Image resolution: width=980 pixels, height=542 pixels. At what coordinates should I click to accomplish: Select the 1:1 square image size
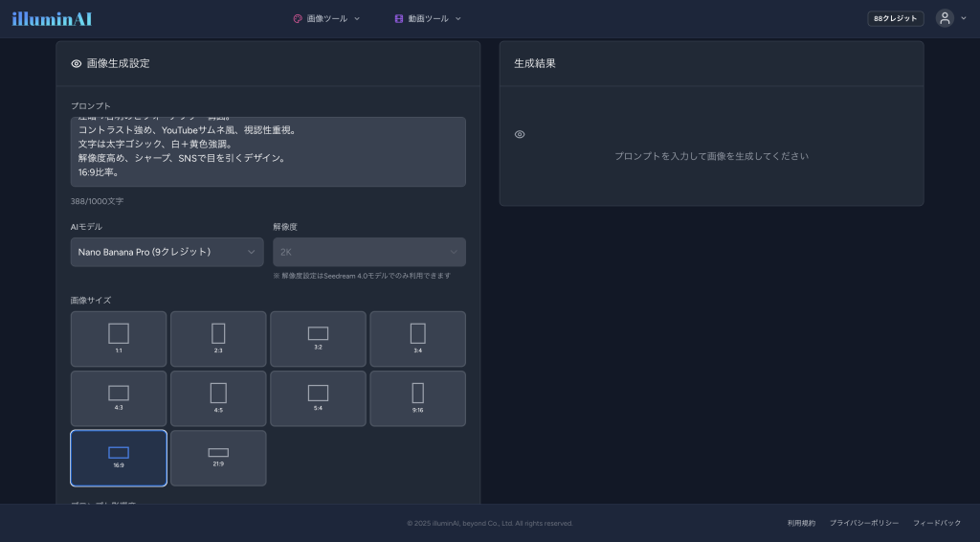click(119, 338)
